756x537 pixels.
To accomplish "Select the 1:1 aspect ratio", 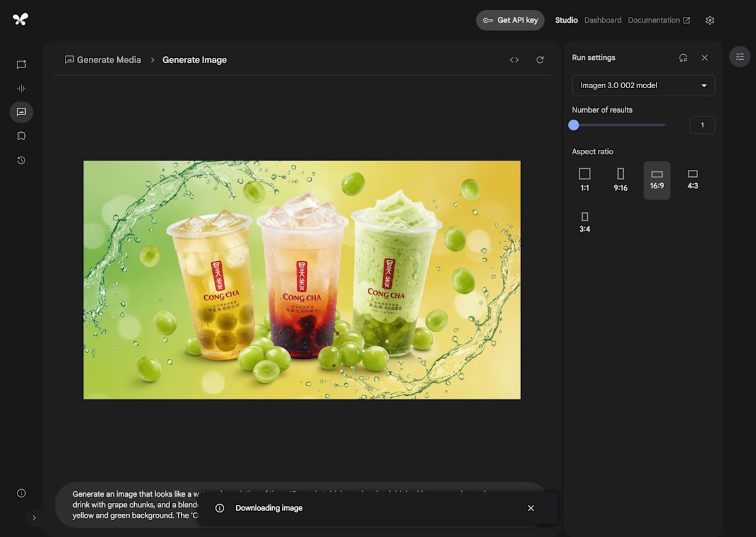I will click(585, 180).
